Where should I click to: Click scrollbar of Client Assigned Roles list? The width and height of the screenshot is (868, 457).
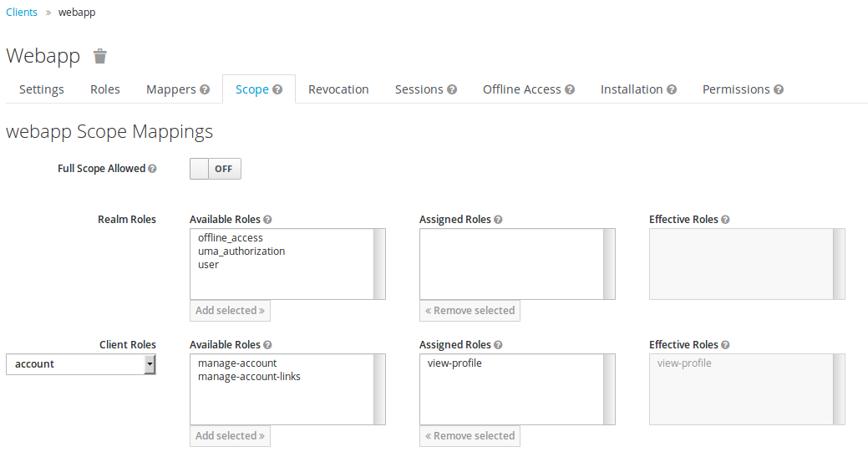(x=609, y=389)
